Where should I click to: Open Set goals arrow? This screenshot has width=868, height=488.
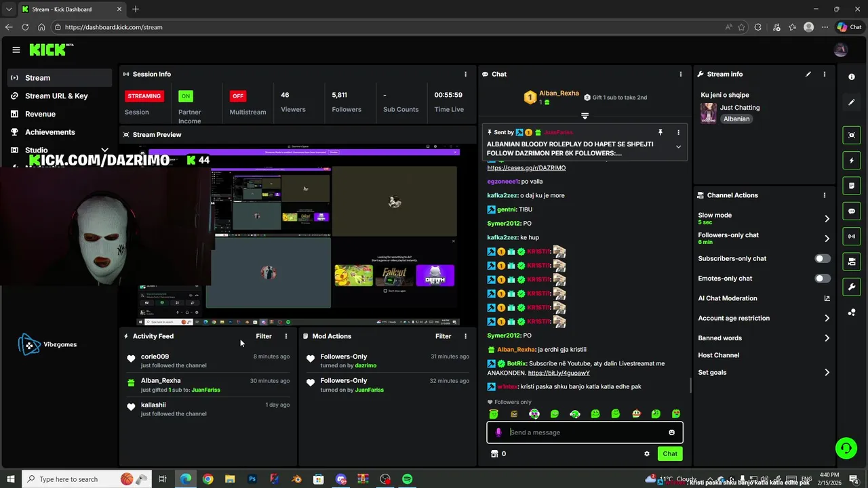pyautogui.click(x=827, y=372)
